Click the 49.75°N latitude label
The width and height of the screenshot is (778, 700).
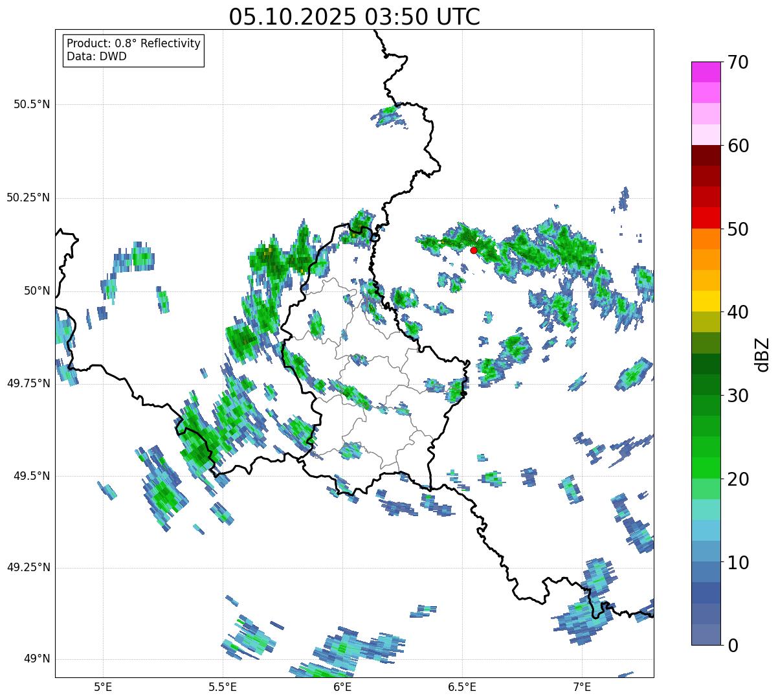point(28,383)
